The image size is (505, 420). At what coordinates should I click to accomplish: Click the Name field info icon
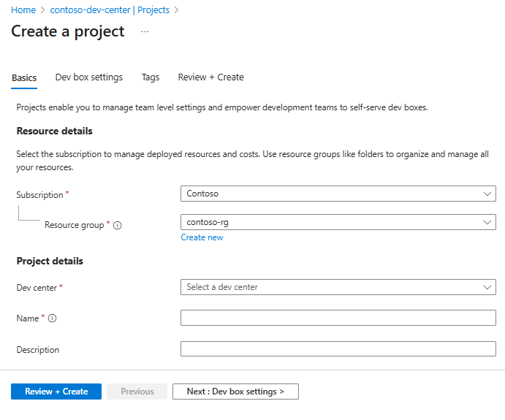53,318
